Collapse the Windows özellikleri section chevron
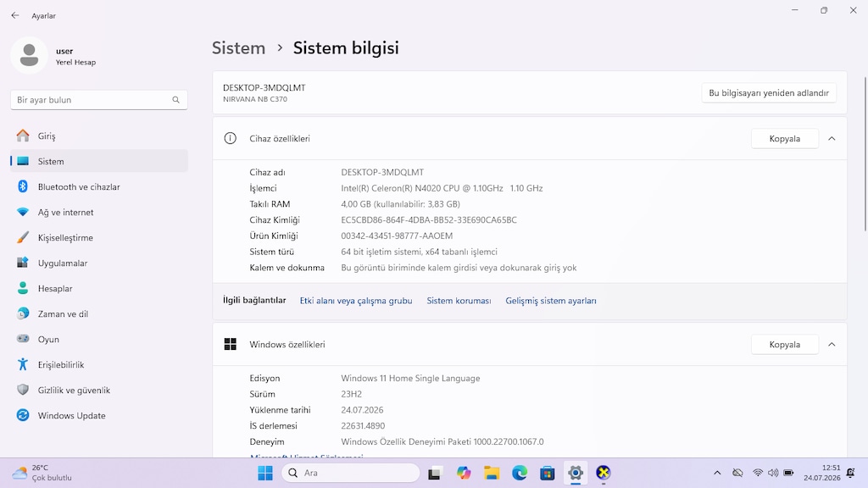This screenshot has width=868, height=488. (832, 344)
